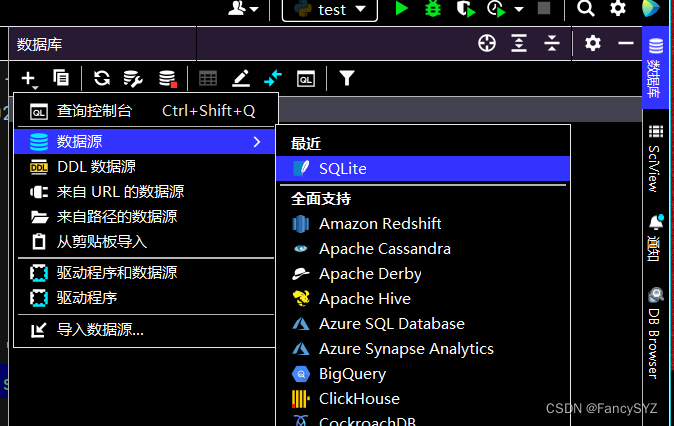Screen dimensions: 674x426
Task: Open 驱动程序和数据源 entry
Action: 144,273
